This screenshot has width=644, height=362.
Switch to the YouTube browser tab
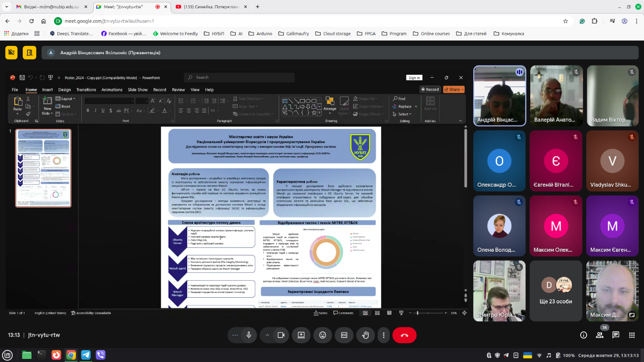pyautogui.click(x=211, y=7)
